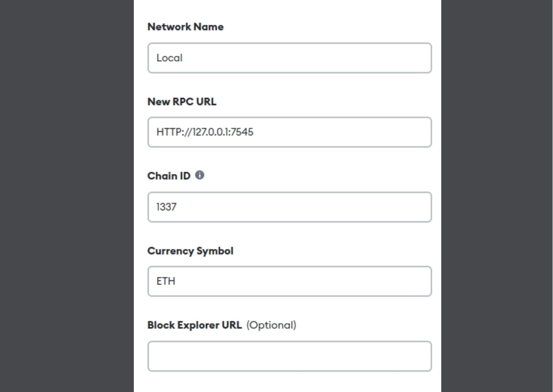Place cursor on the "Local" text

170,58
